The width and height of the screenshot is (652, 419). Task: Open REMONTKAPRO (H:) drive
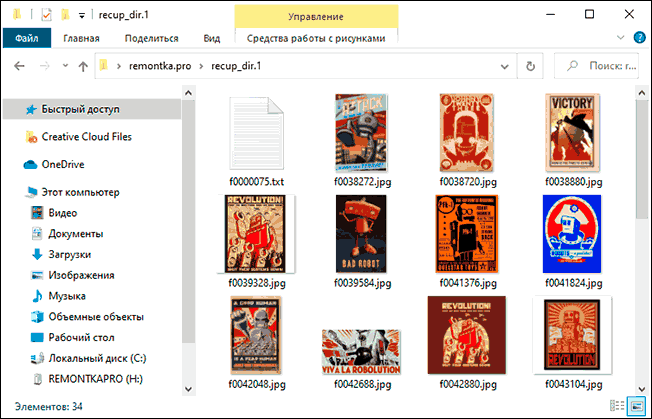(89, 380)
